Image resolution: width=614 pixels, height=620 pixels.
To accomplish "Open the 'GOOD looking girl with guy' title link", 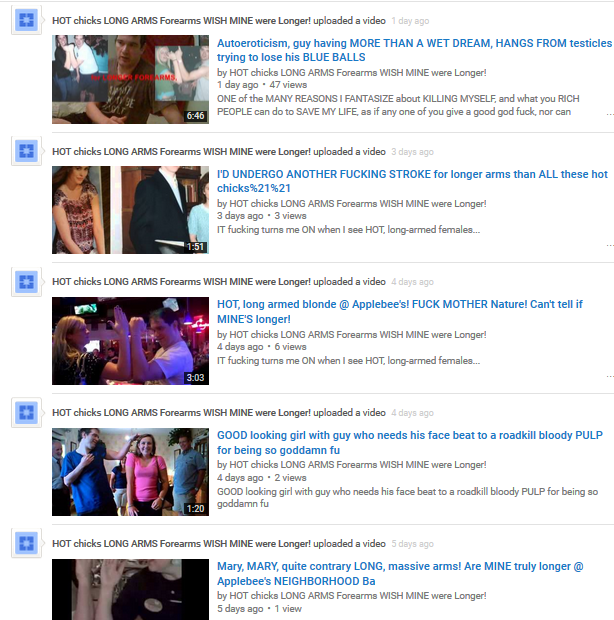I will click(410, 442).
